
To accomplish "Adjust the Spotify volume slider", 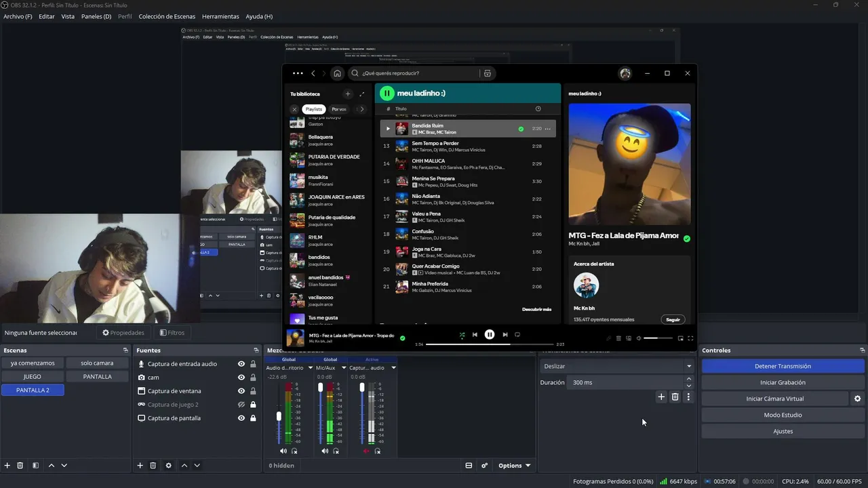I will point(658,338).
